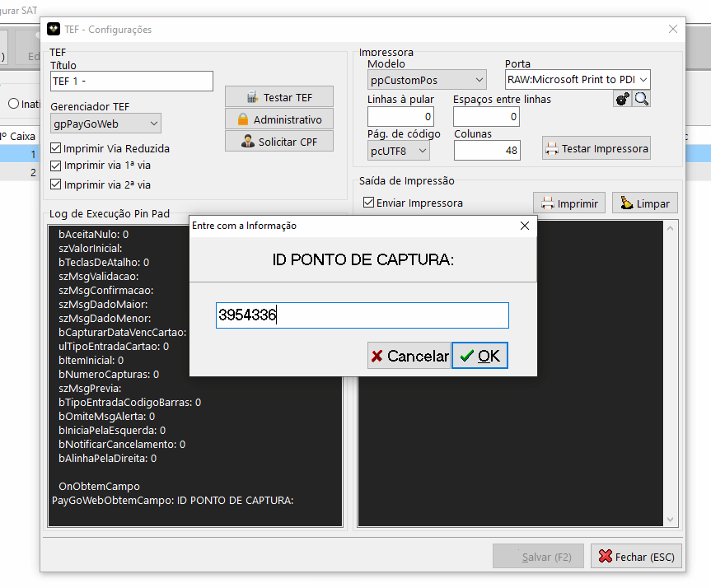Open Gerenciador TEF dropdown gpPayGoWeb
711x588 pixels.
coord(106,124)
